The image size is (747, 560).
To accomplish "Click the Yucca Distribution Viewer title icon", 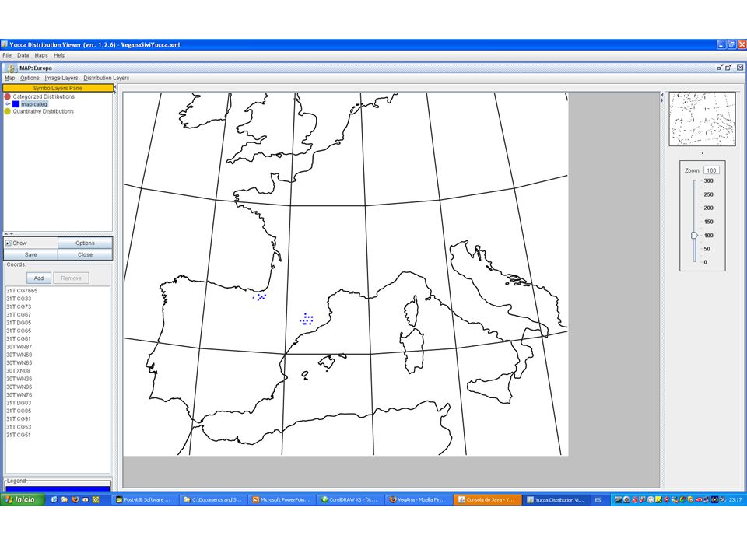I will pyautogui.click(x=5, y=45).
